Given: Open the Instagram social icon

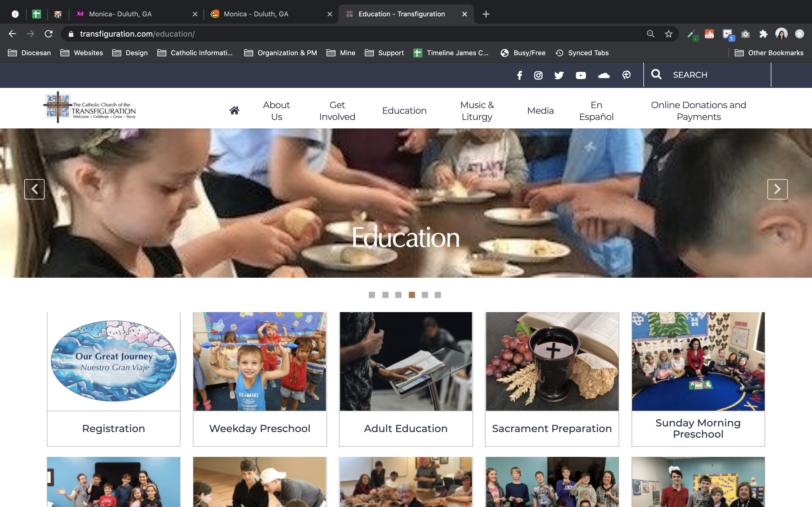Looking at the screenshot, I should pyautogui.click(x=538, y=75).
